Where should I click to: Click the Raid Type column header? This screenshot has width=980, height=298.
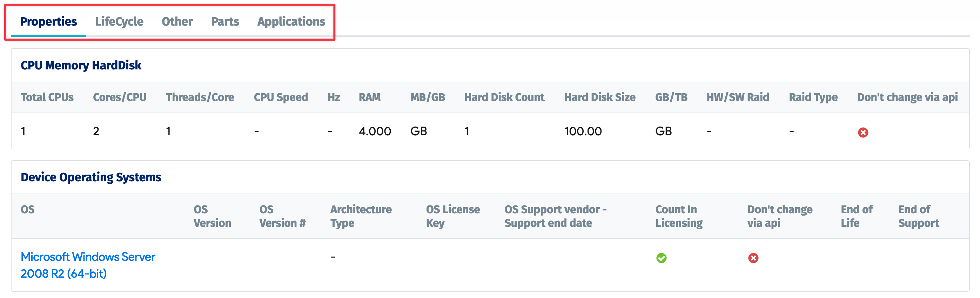[x=813, y=97]
